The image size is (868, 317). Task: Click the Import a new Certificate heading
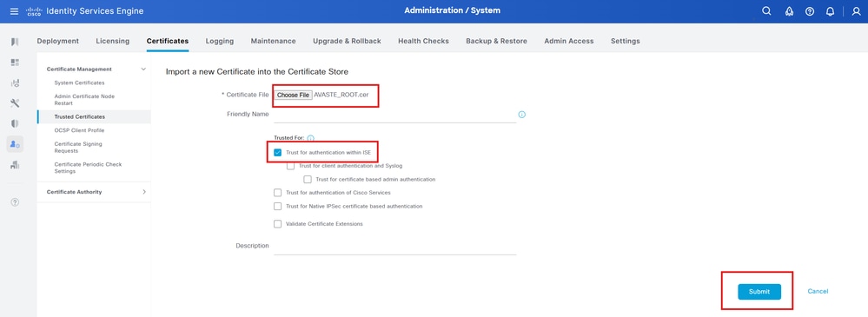coord(257,71)
